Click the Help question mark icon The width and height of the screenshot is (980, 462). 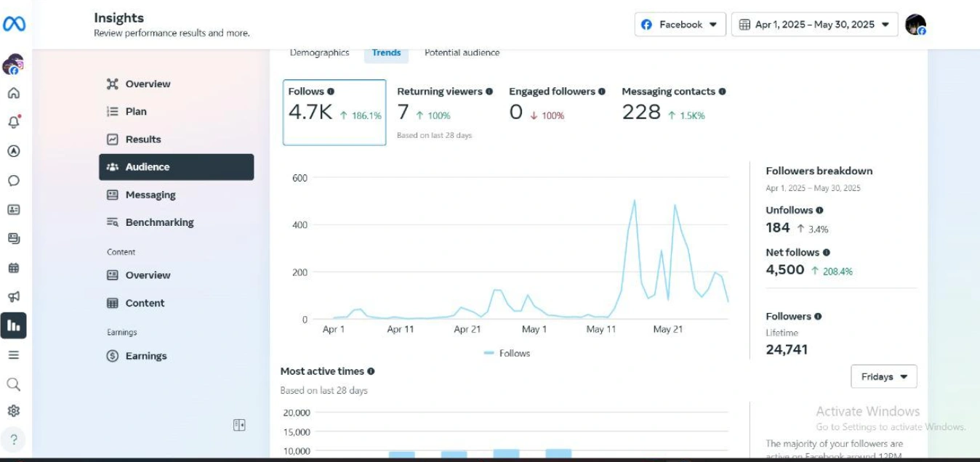(x=13, y=439)
